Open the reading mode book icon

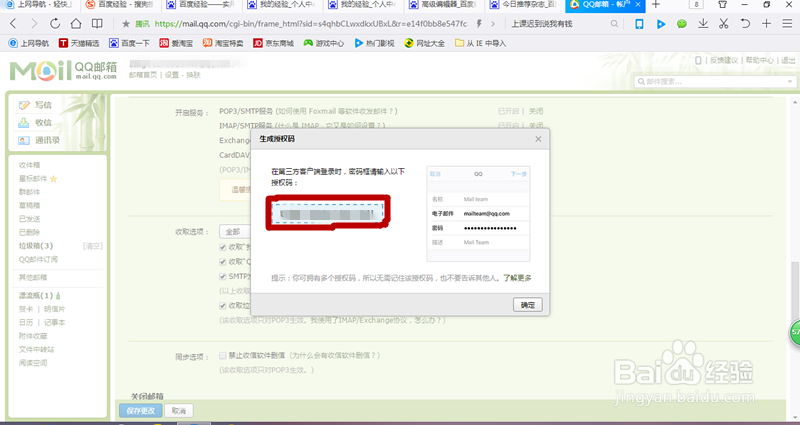click(97, 23)
